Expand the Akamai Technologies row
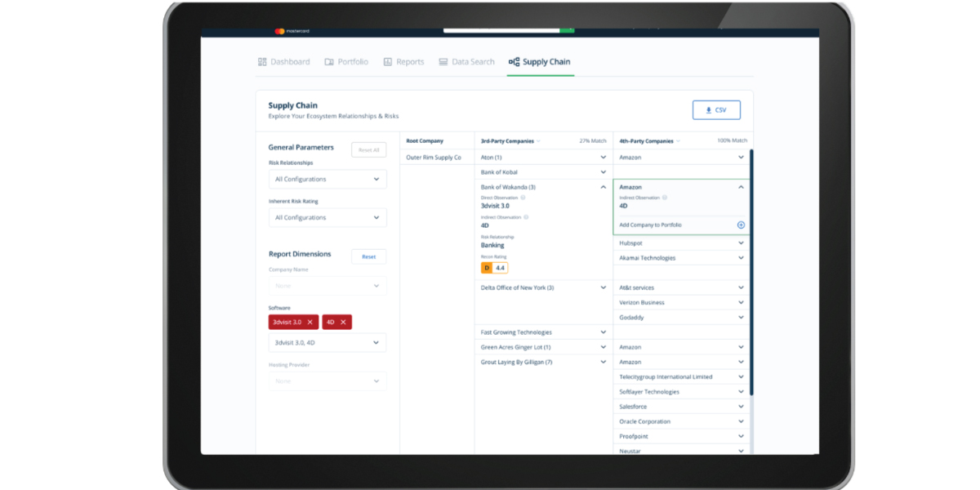This screenshot has width=980, height=490. (x=742, y=257)
